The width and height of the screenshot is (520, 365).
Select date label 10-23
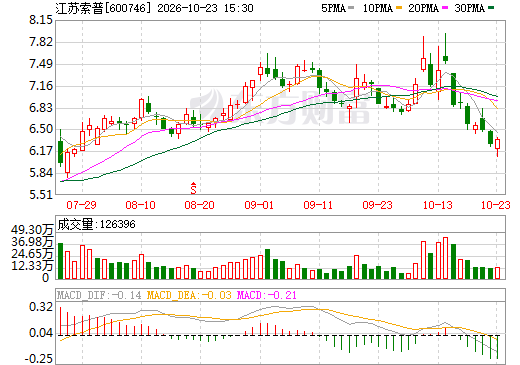coord(496,205)
